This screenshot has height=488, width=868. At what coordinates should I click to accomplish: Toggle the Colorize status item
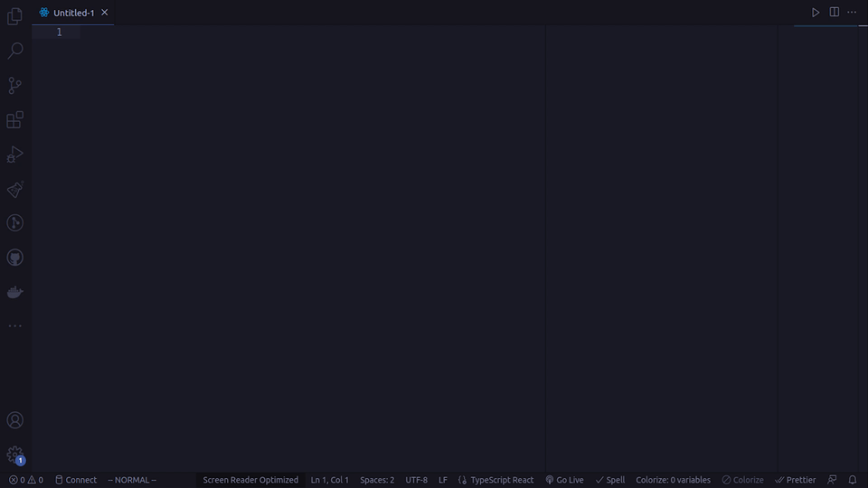click(x=742, y=480)
